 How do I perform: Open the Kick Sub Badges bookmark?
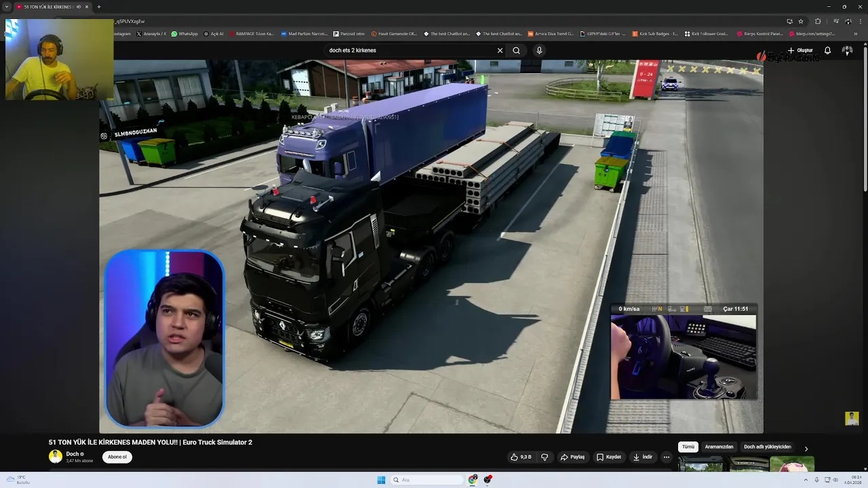point(655,33)
